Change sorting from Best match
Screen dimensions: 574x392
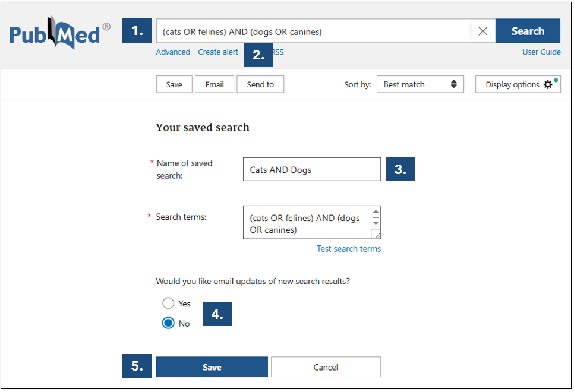pyautogui.click(x=420, y=84)
